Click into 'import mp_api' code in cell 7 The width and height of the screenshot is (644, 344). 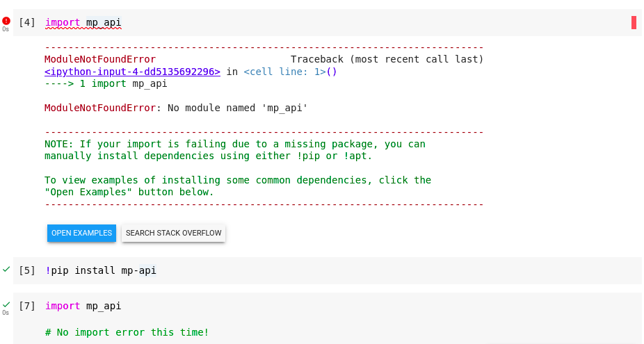tap(83, 306)
